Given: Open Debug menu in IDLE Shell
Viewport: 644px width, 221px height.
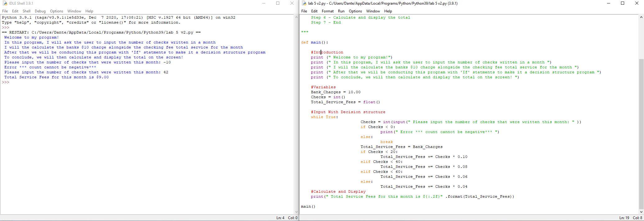Looking at the screenshot, I should (x=40, y=11).
